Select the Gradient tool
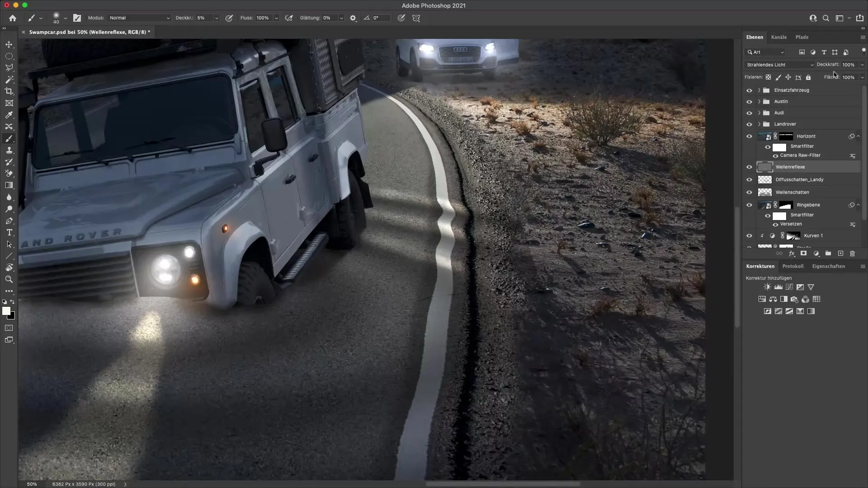The width and height of the screenshot is (868, 488). click(x=9, y=185)
